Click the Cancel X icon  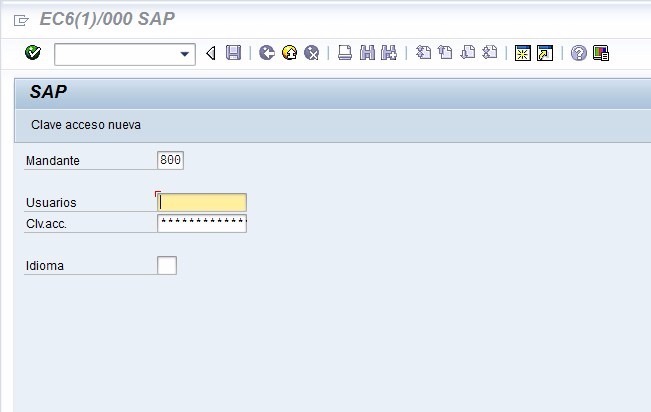tap(311, 53)
